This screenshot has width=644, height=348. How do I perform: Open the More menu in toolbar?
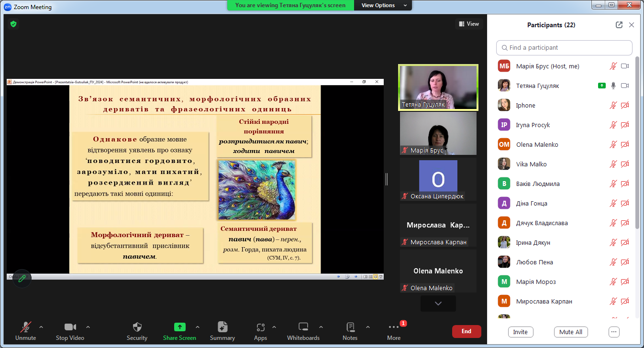[394, 327]
